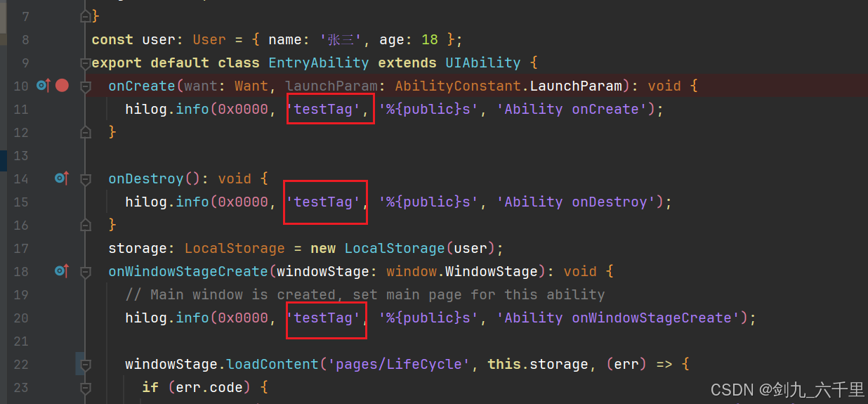Viewport: 868px width, 404px height.
Task: Click the AbilityConstant identifier
Action: pos(459,86)
